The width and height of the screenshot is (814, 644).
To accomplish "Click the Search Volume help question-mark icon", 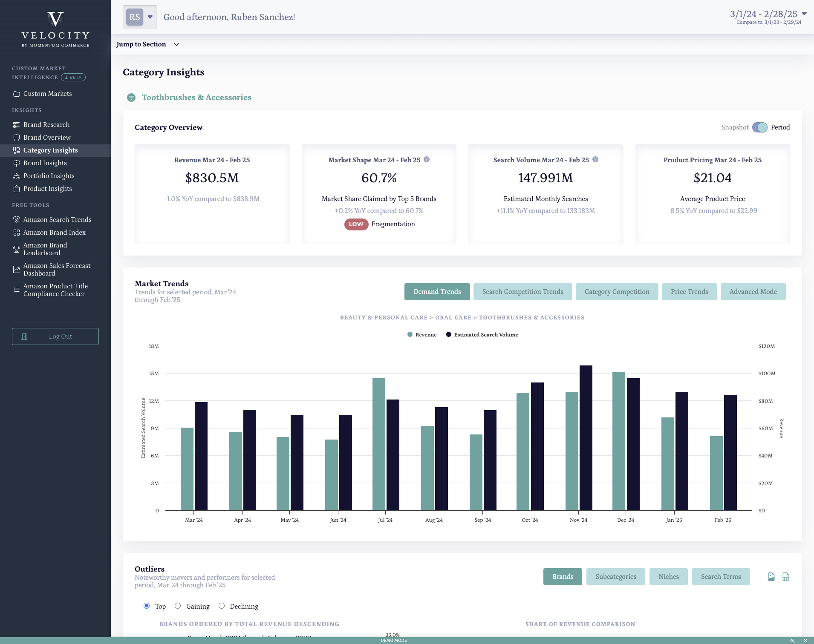I will (x=595, y=160).
